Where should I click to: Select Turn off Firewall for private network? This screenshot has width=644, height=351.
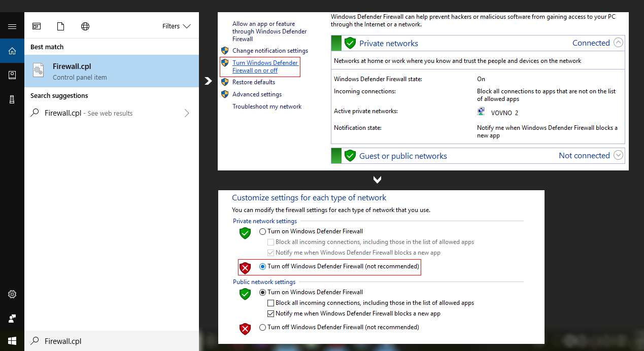(x=262, y=266)
